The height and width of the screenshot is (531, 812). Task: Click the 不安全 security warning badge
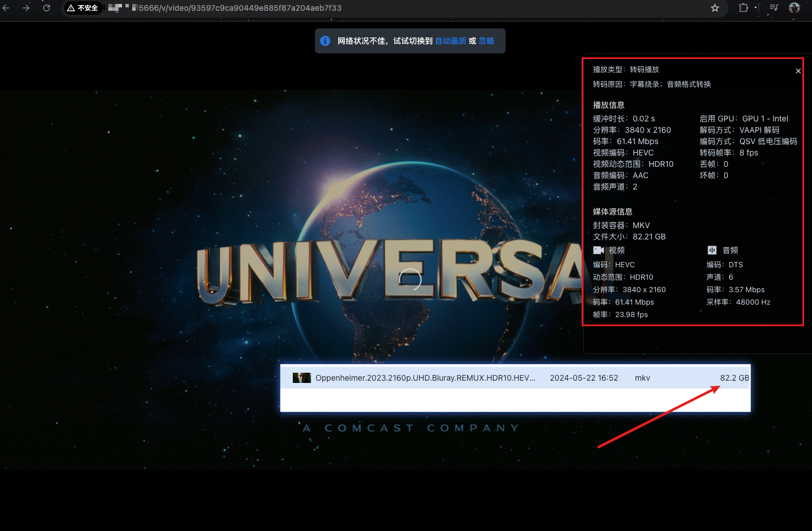[82, 8]
